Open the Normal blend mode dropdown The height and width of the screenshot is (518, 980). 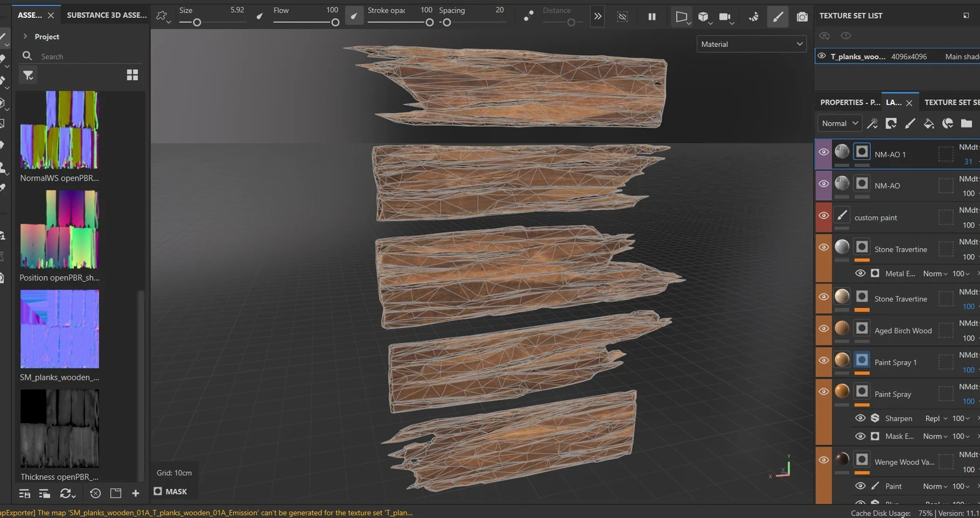(x=840, y=124)
